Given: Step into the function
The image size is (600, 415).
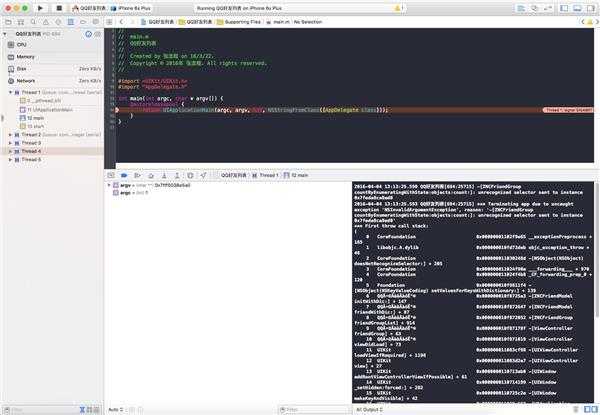Looking at the screenshot, I should [164, 175].
